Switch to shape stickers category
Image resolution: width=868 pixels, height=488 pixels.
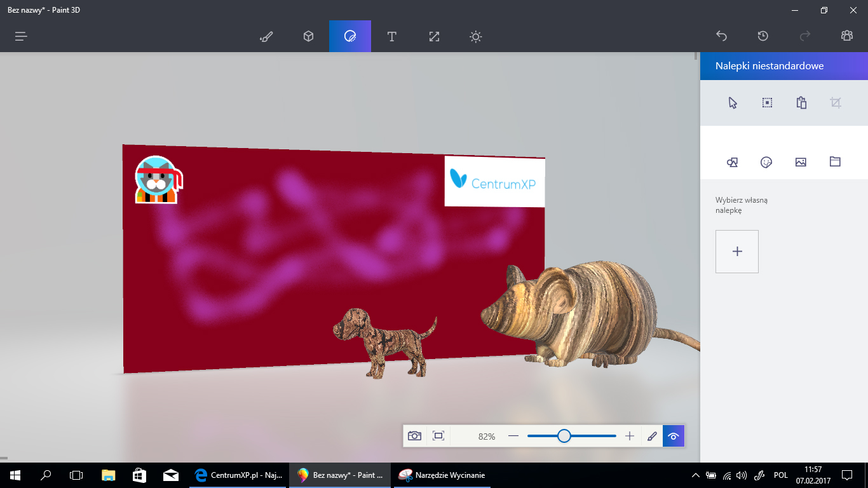click(732, 162)
